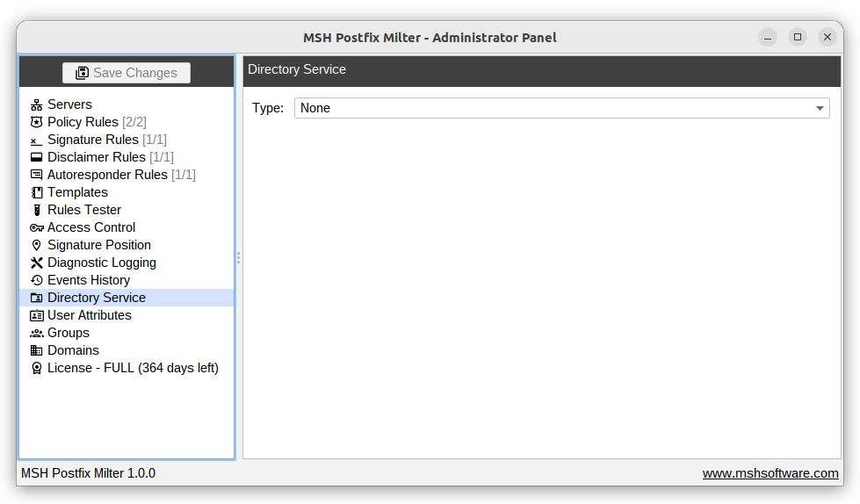Open Diagnostic Logging settings
This screenshot has width=860, height=504.
pos(102,263)
